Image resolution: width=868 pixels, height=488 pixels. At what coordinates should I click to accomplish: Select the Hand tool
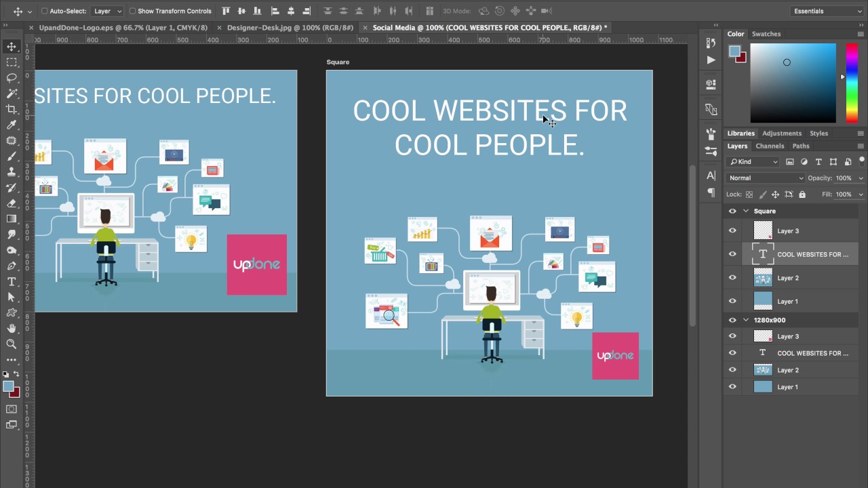pyautogui.click(x=12, y=328)
